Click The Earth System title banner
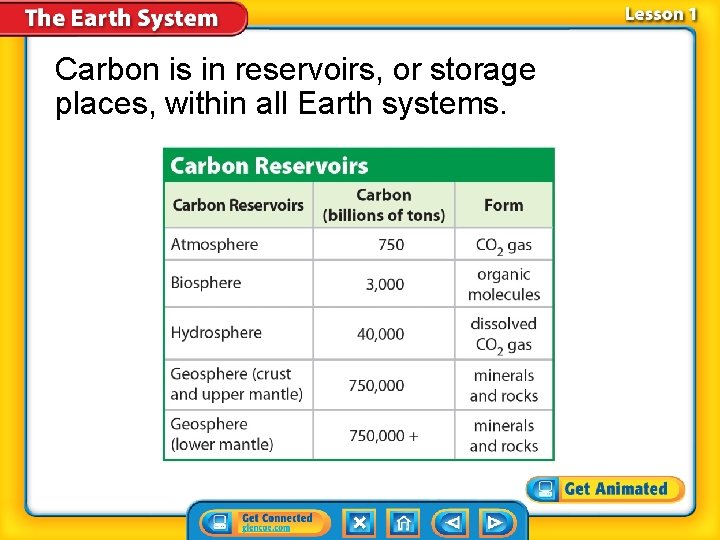Image resolution: width=720 pixels, height=540 pixels. coord(123,17)
